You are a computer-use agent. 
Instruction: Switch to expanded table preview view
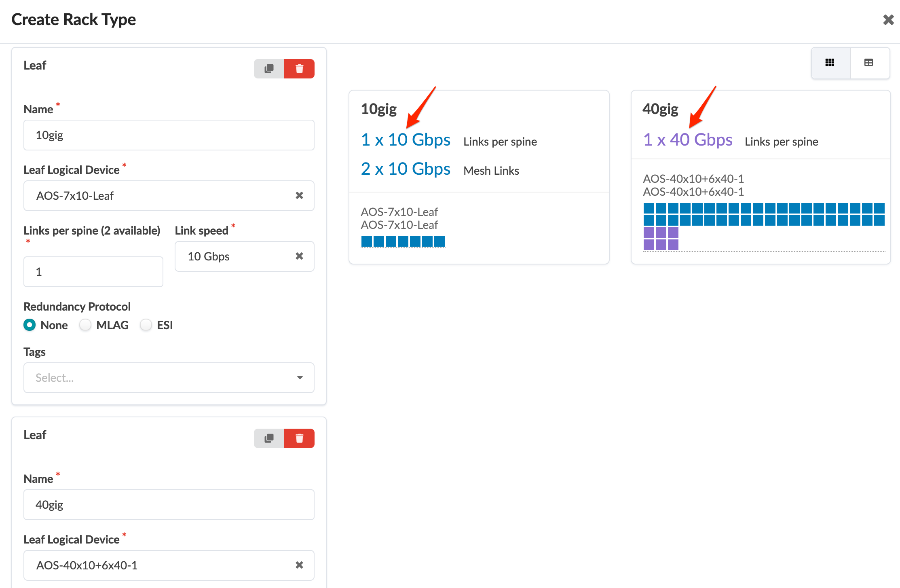pyautogui.click(x=868, y=63)
